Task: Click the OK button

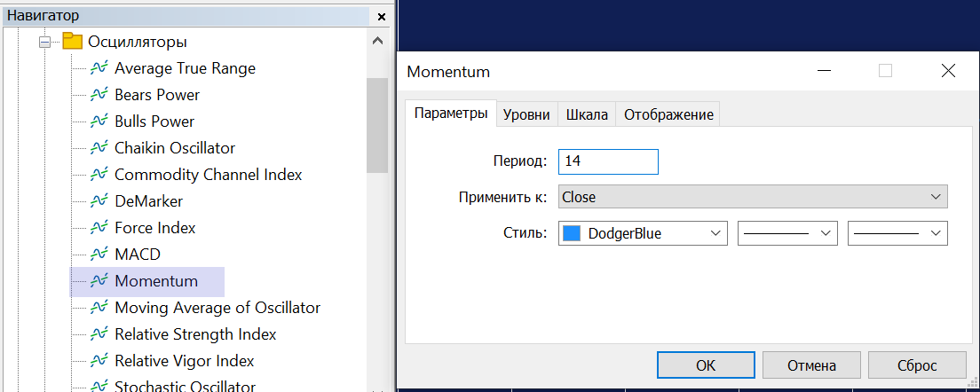Action: (706, 365)
